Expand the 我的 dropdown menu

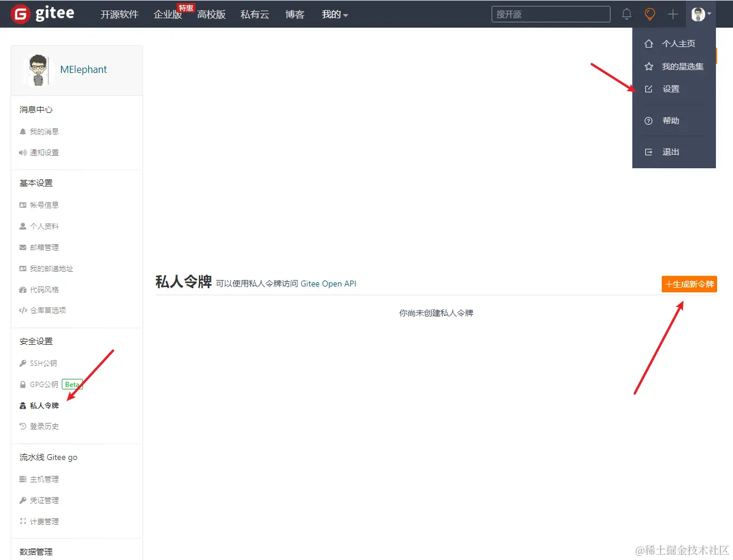pos(334,14)
